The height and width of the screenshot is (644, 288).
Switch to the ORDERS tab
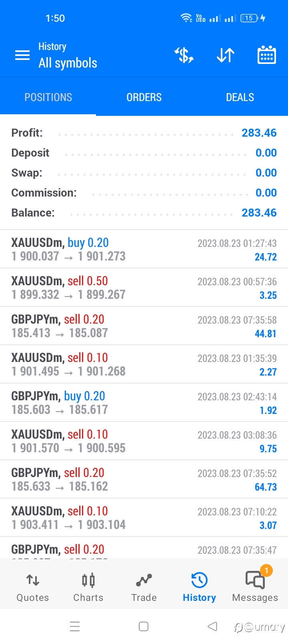(144, 97)
